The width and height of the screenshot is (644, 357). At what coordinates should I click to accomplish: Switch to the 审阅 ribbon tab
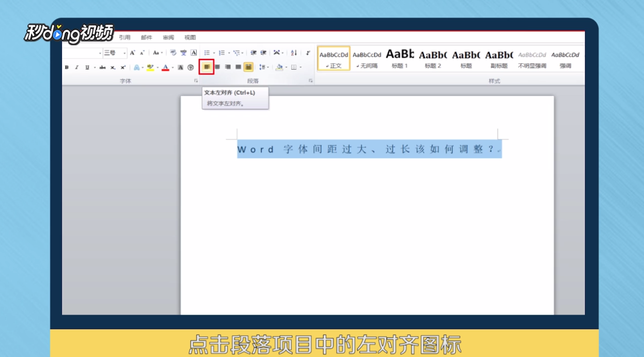168,37
